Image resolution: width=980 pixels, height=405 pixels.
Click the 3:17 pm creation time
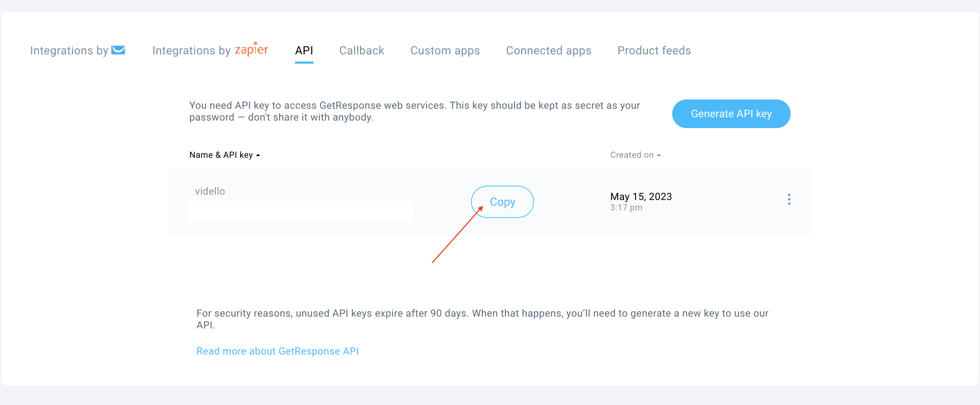click(x=626, y=208)
